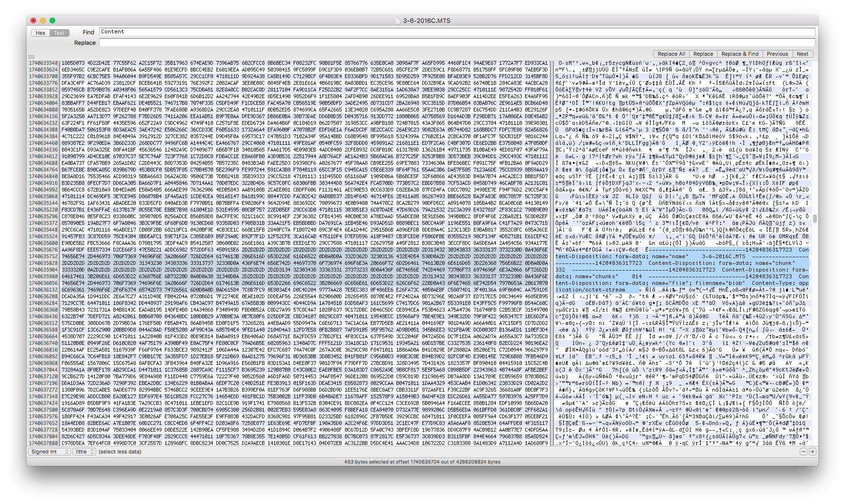Screen dimensions: 845x504
Task: Click the window title 3-6-2016C.MTS
Action: [x=427, y=20]
